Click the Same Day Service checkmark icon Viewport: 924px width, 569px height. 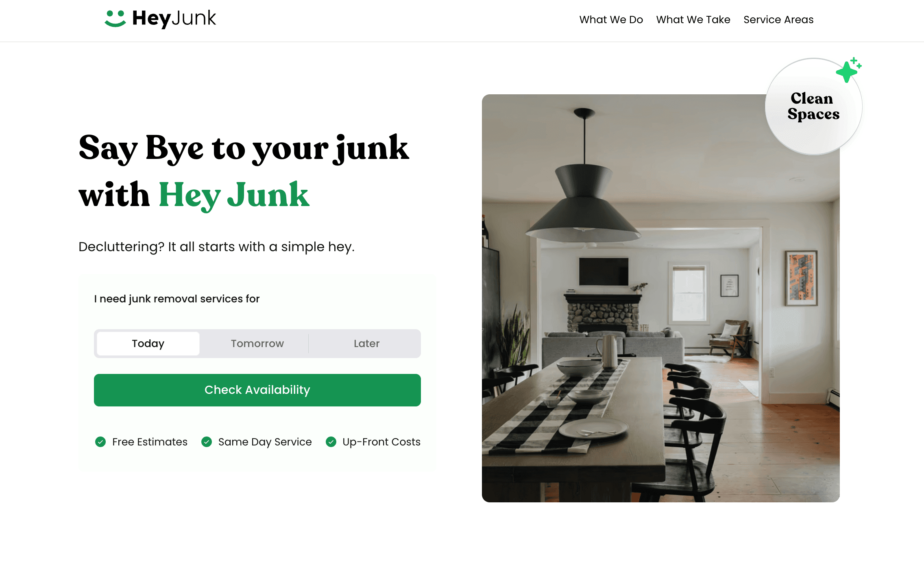click(x=207, y=442)
